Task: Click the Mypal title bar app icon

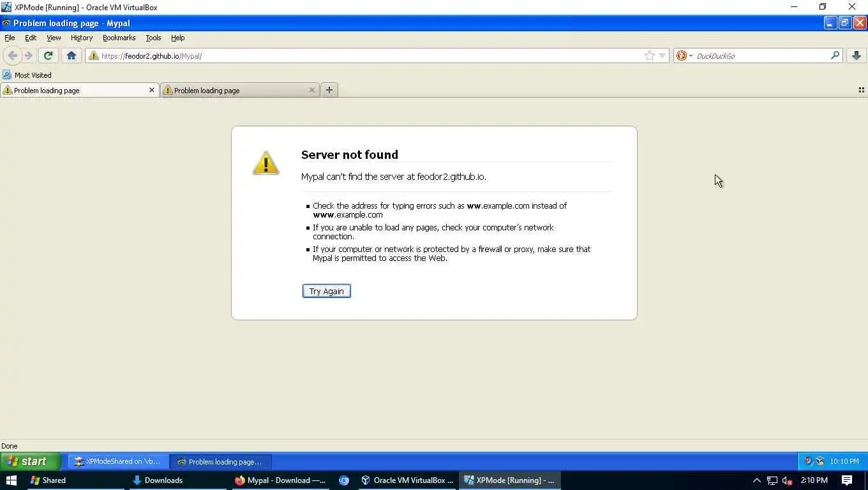Action: (x=6, y=23)
